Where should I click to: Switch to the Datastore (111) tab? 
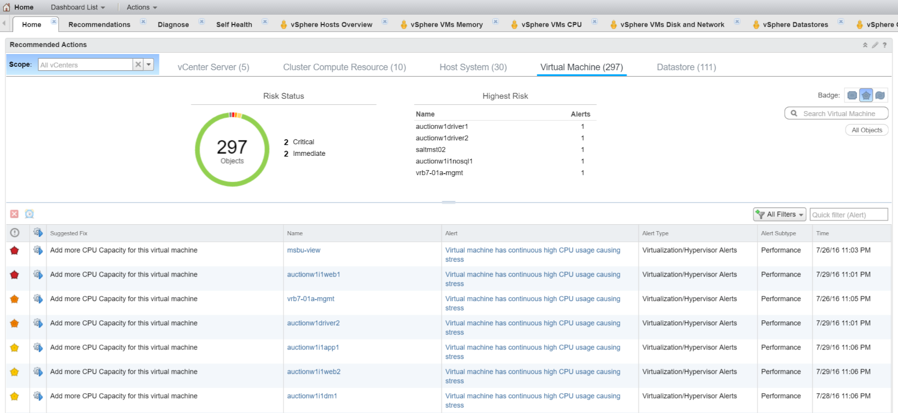pyautogui.click(x=686, y=67)
